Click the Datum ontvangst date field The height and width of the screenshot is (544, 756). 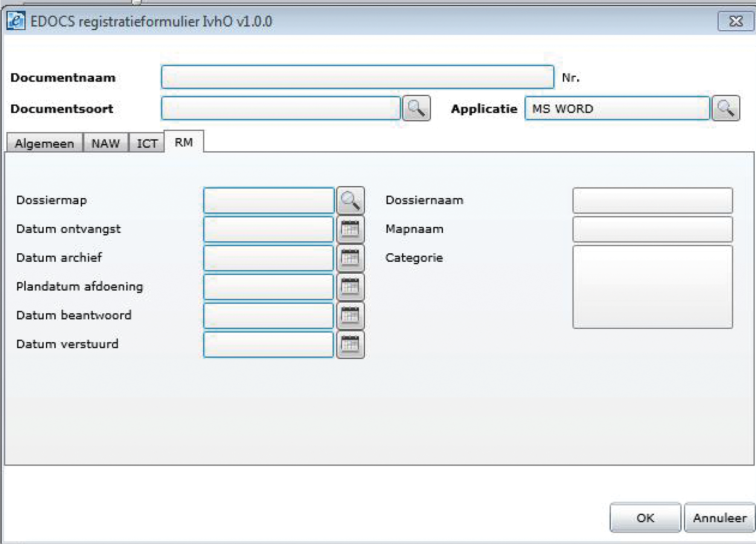pos(269,229)
